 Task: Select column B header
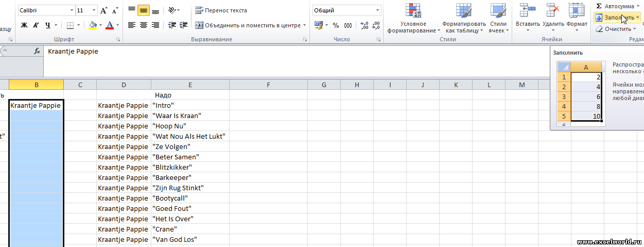point(36,85)
